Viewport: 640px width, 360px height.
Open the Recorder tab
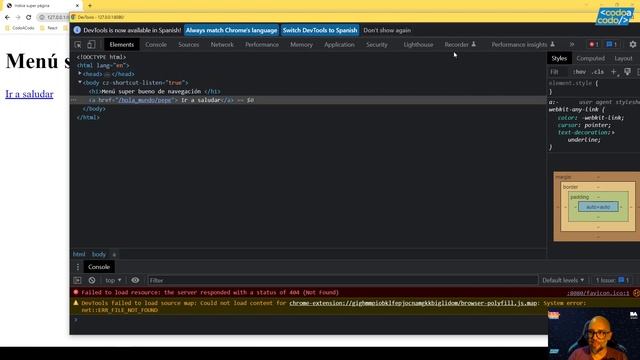[460, 44]
